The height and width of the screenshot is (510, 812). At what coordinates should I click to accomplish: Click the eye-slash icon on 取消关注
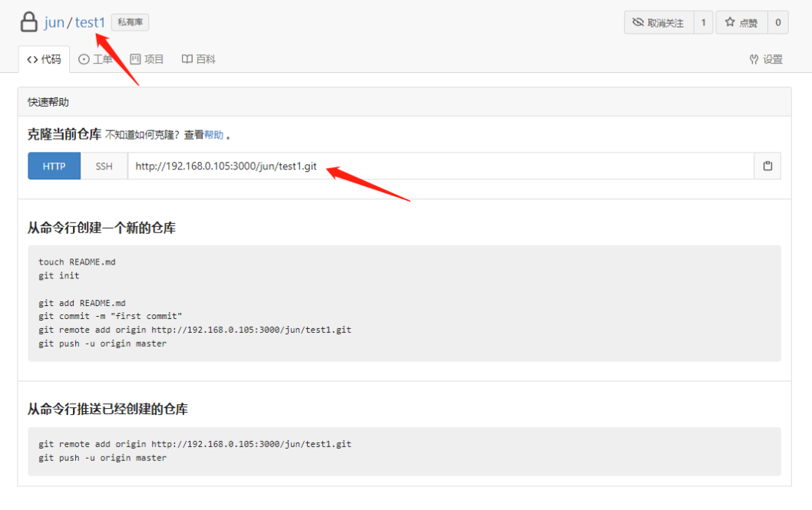pos(638,22)
